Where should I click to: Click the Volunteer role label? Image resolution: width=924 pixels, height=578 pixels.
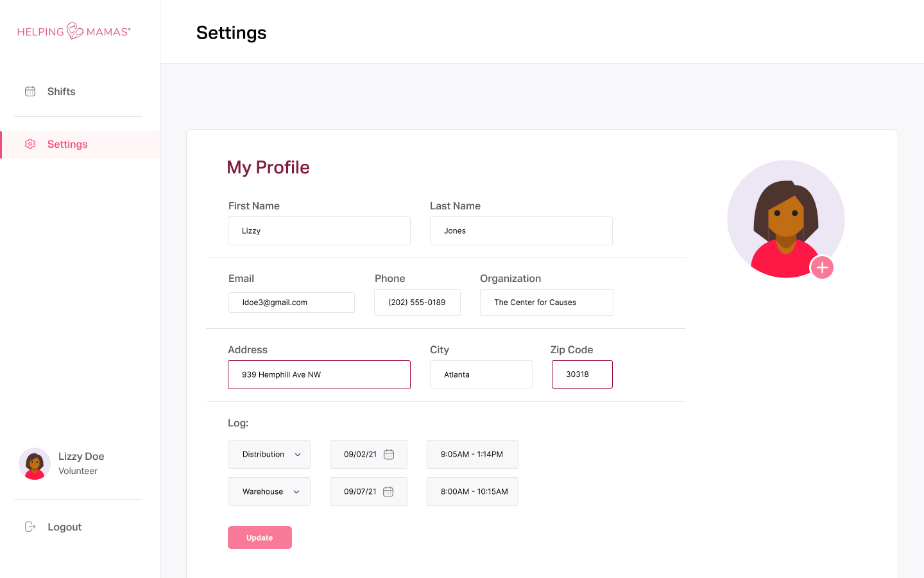78,471
